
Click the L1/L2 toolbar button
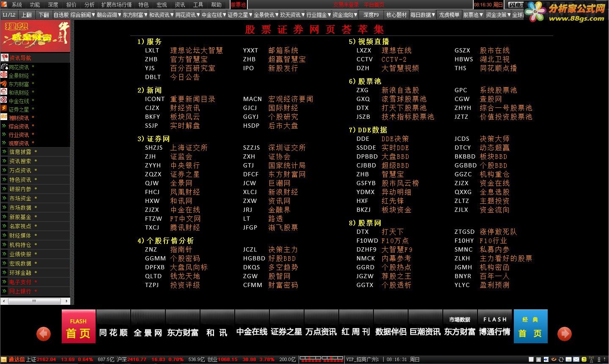pyautogui.click(x=9, y=15)
